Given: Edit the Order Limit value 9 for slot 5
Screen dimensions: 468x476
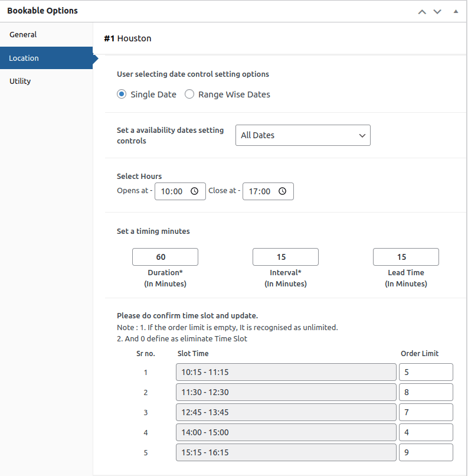Looking at the screenshot, I should (x=426, y=452).
